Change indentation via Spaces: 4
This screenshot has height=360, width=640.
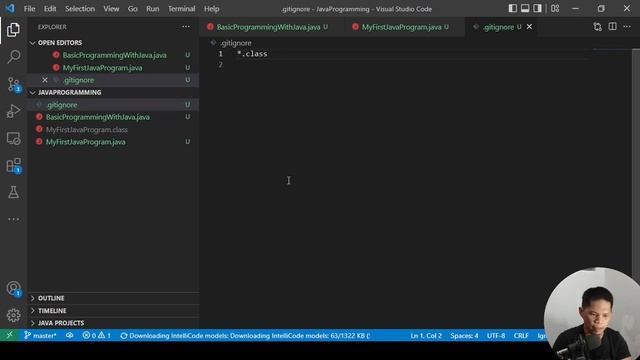pos(464,336)
